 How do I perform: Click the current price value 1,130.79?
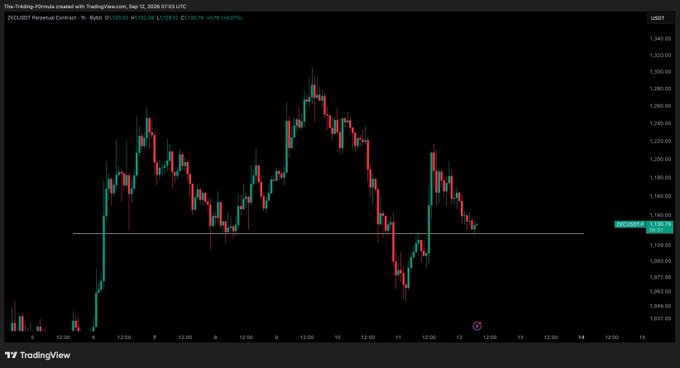tap(660, 224)
